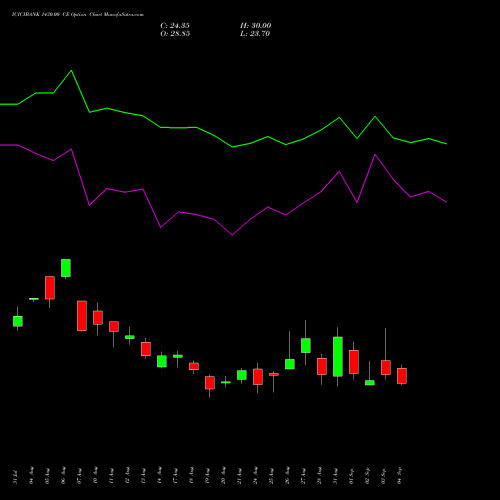The height and width of the screenshot is (500, 500).
Task: Select the close value C: 24.35
Action: coord(175,26)
